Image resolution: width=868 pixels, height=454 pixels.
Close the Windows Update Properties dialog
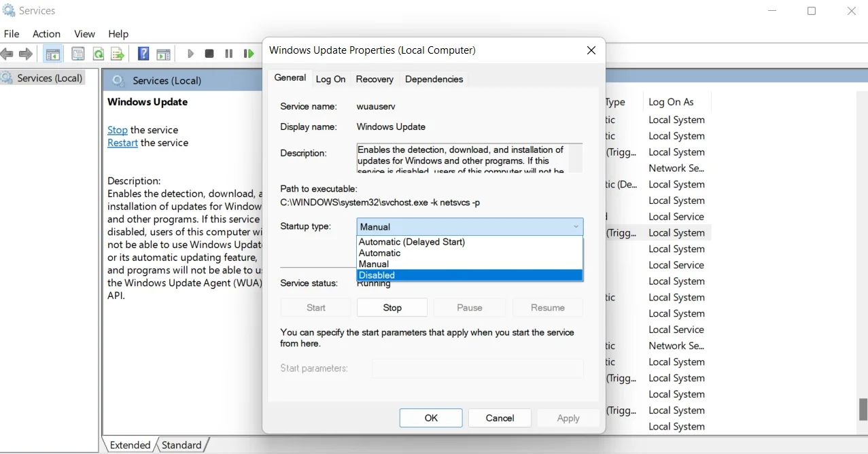[x=591, y=50]
